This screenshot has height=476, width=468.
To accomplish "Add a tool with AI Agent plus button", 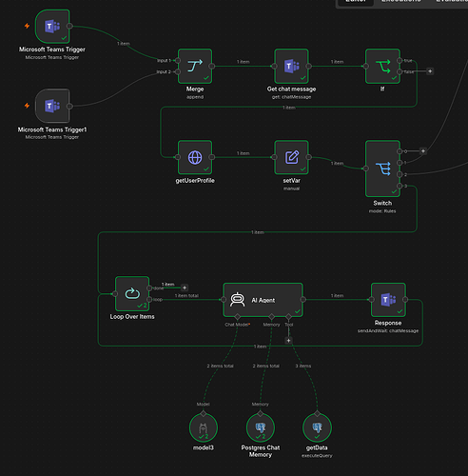I will click(288, 341).
